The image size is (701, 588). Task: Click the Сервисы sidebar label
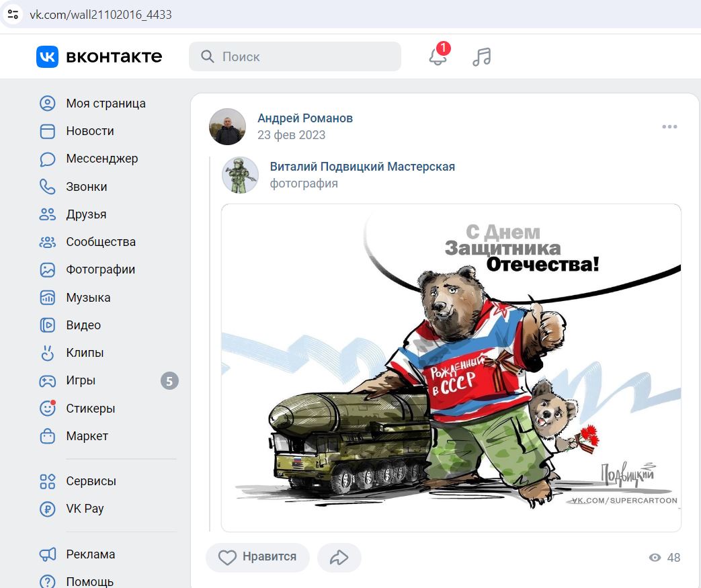[91, 481]
